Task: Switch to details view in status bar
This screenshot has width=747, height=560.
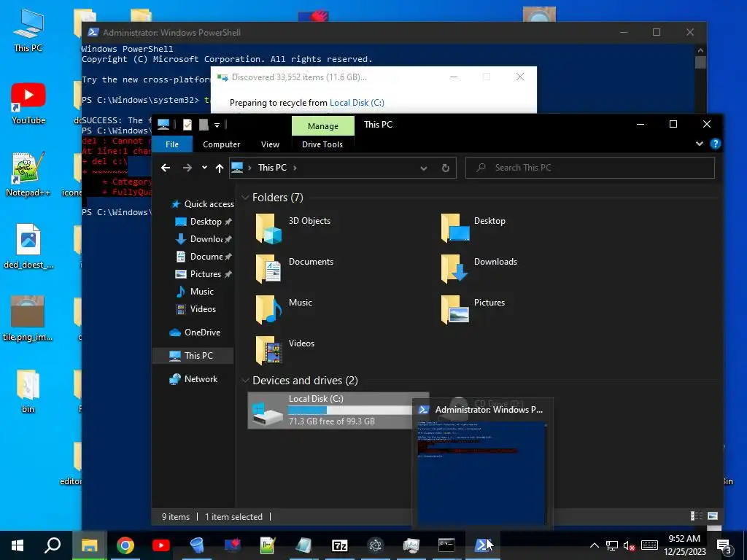Action: (x=697, y=516)
